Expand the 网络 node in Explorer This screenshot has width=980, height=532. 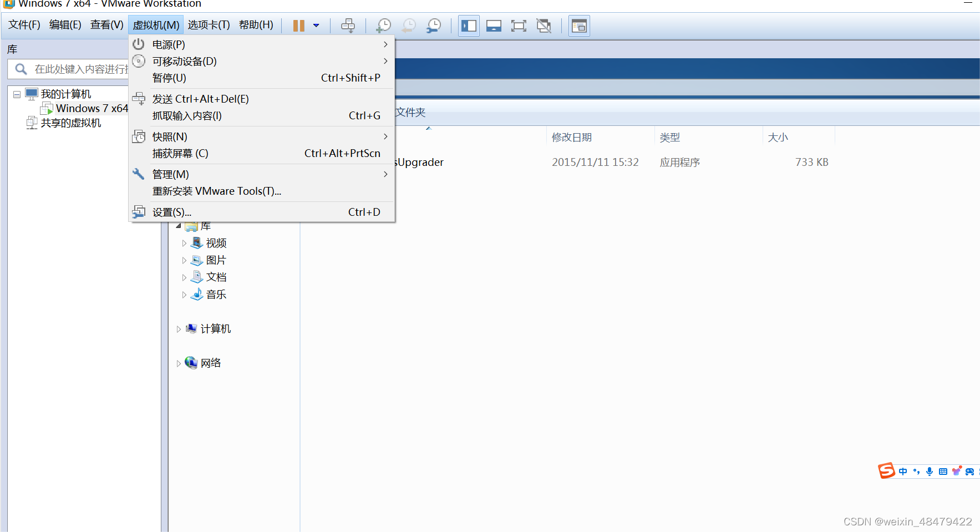[179, 363]
